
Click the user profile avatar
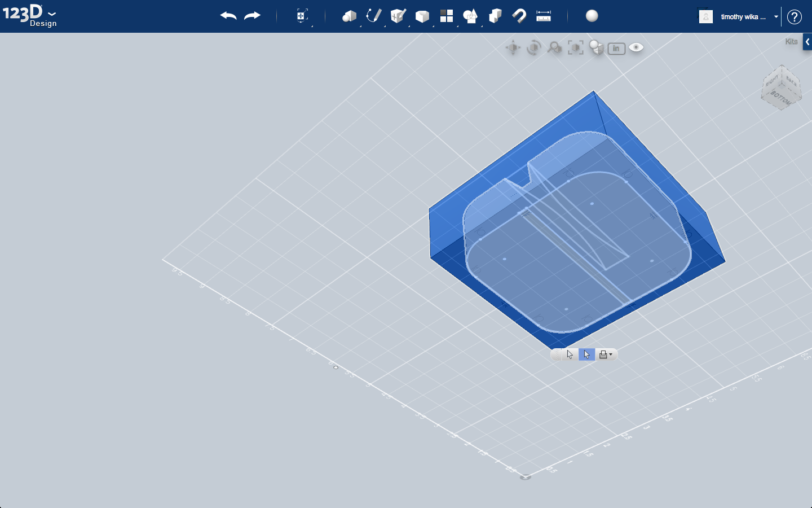point(705,16)
